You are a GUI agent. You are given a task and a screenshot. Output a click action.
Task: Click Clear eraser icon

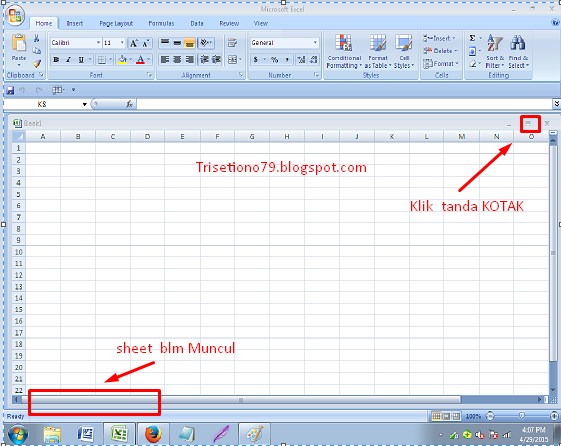point(473,64)
